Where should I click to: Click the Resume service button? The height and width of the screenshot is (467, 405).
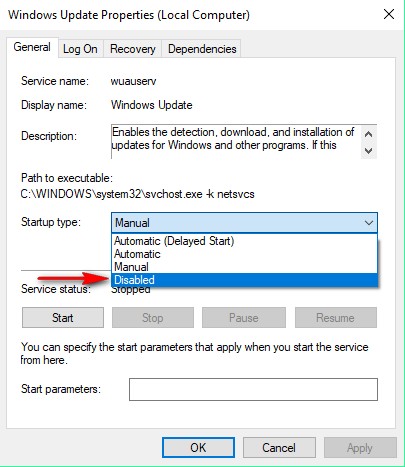coord(336,318)
